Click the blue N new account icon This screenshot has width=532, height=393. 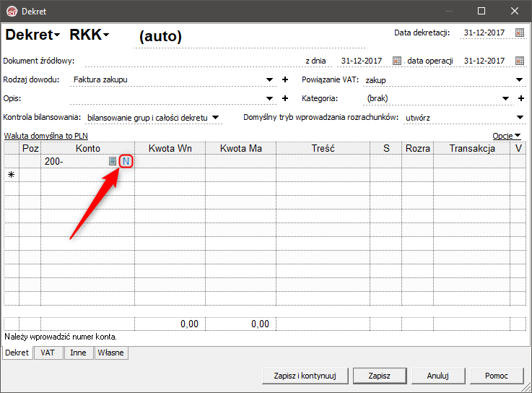click(x=126, y=161)
